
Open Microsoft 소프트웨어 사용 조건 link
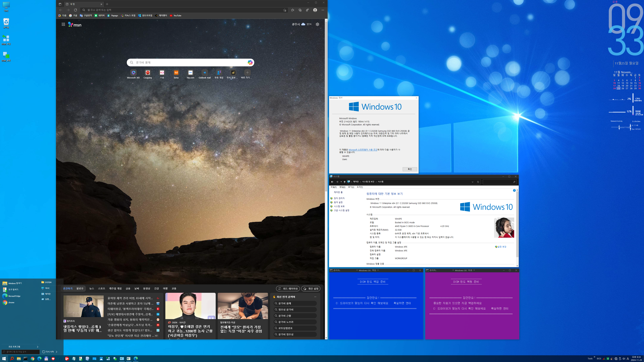coord(363,150)
